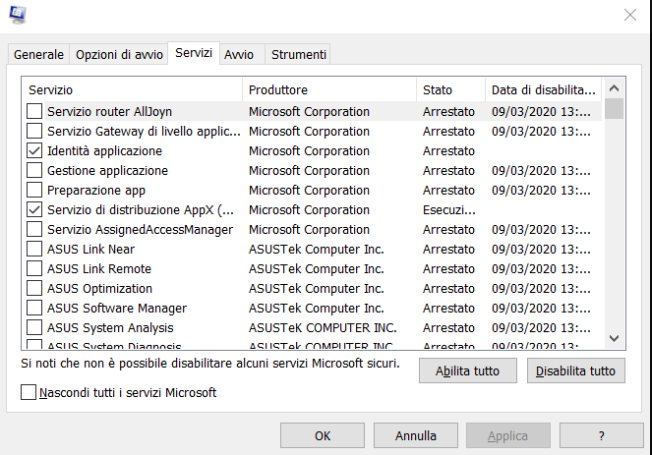Check ASUS System Analysis checkbox
Viewport: 652px width, 455px height.
tap(34, 328)
